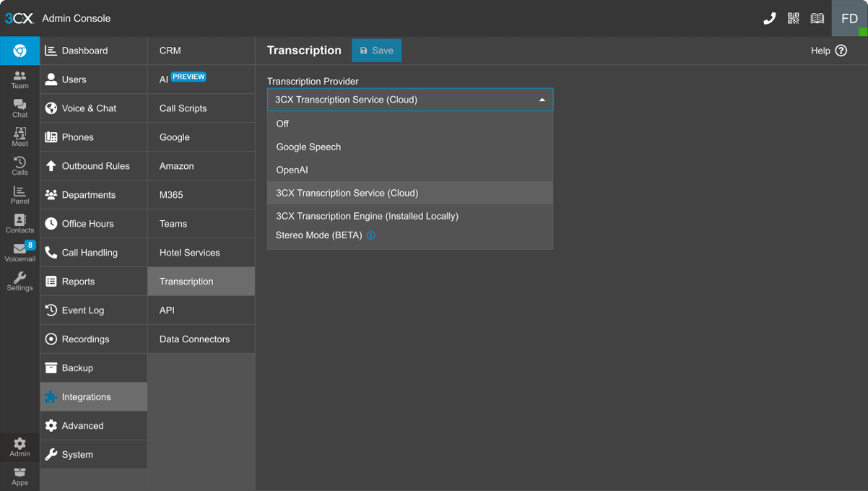Choose OpenAI as transcription provider
Image resolution: width=868 pixels, height=491 pixels.
[292, 170]
